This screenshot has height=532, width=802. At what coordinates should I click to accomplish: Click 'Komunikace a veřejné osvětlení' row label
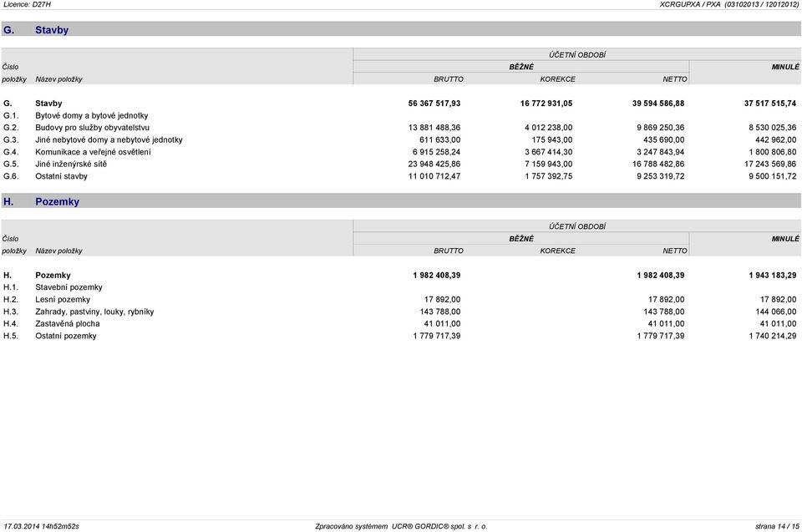[93, 152]
